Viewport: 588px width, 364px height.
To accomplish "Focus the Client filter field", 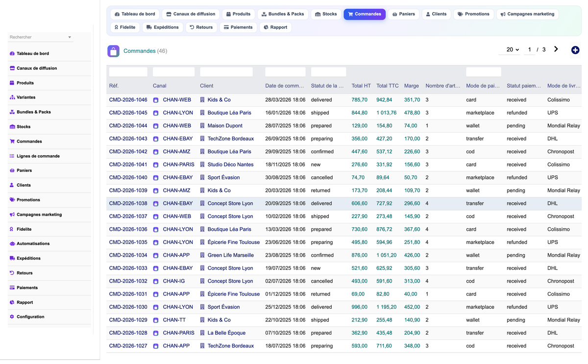I will coord(226,72).
